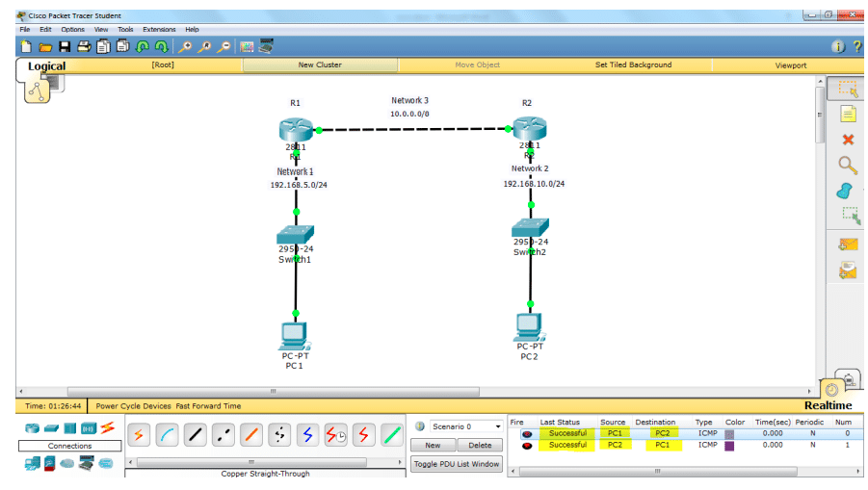Click Toggle PDU List Window button

(457, 464)
